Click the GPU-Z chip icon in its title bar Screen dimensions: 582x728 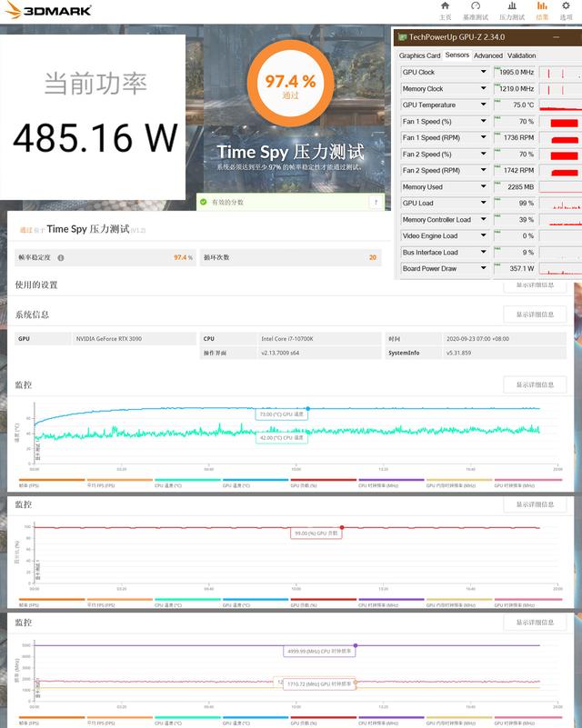point(402,37)
